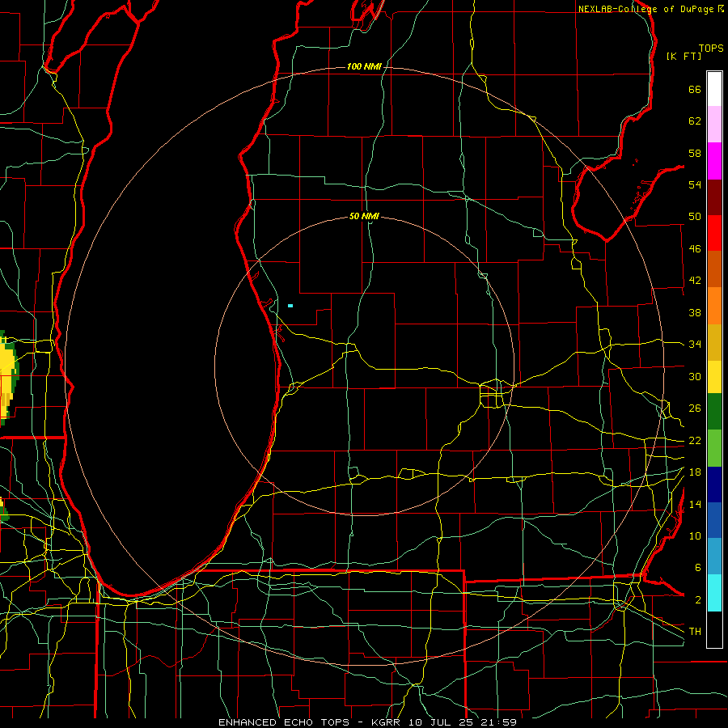Click the 22 legend value
Image resolution: width=728 pixels, height=728 pixels.
pos(695,440)
